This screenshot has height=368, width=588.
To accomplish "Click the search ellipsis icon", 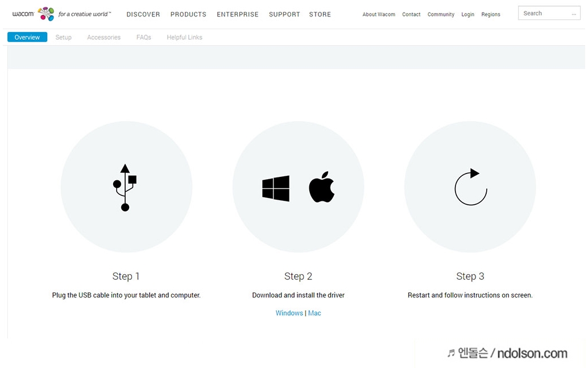I will click(x=574, y=14).
